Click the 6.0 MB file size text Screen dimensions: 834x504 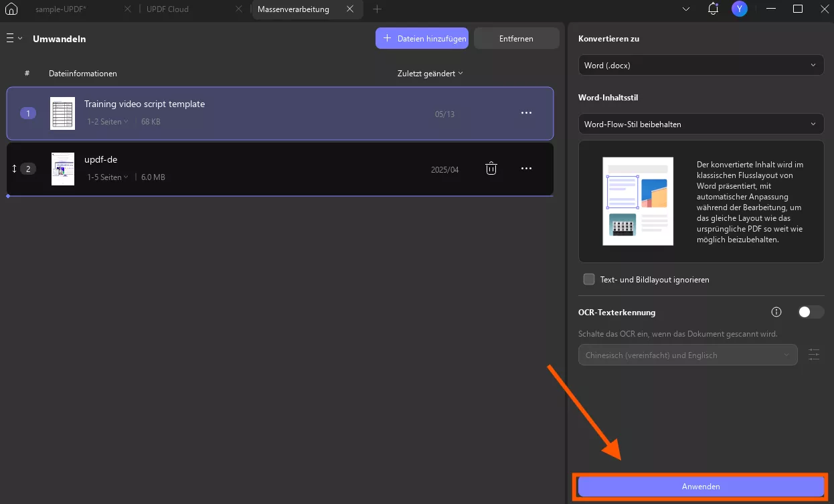click(153, 177)
